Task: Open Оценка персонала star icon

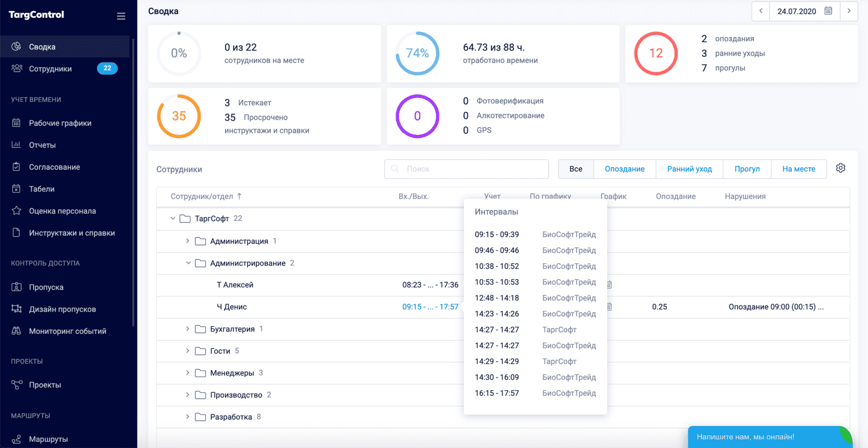Action: pyautogui.click(x=16, y=211)
